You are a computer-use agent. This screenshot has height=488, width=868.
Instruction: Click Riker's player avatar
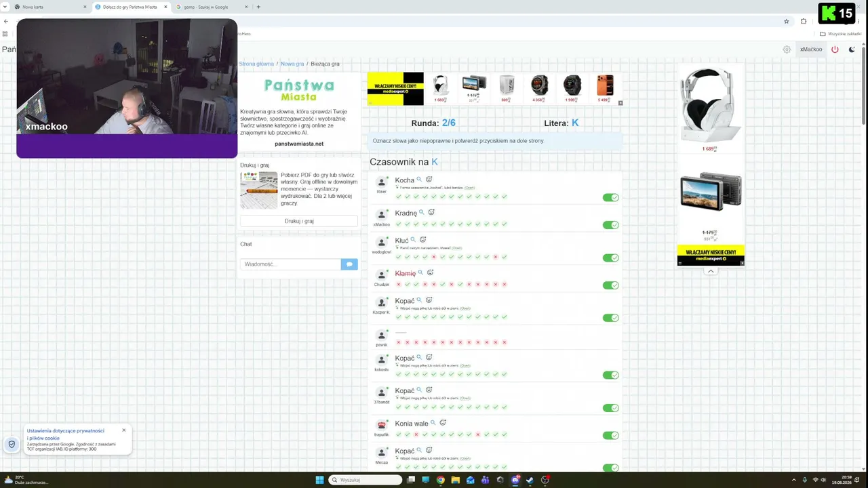382,182
